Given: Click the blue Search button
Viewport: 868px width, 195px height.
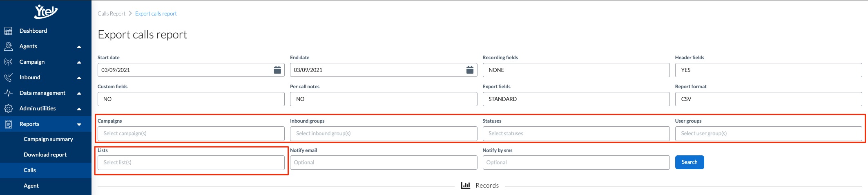Looking at the screenshot, I should coord(689,162).
